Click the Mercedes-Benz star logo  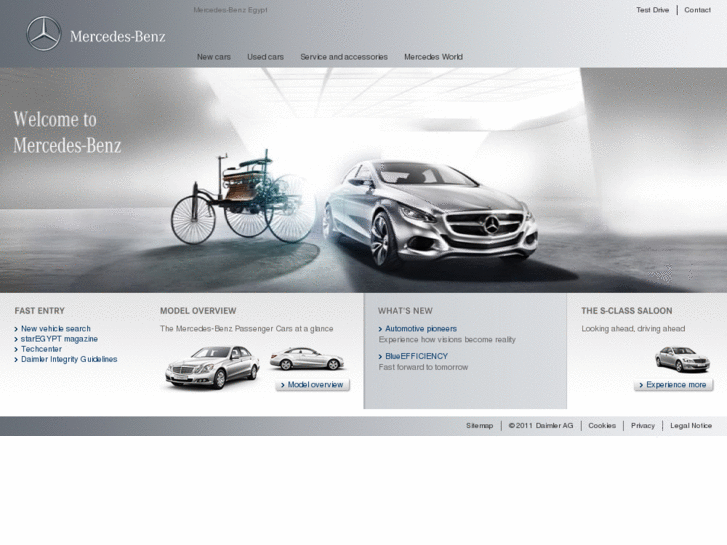click(x=44, y=33)
